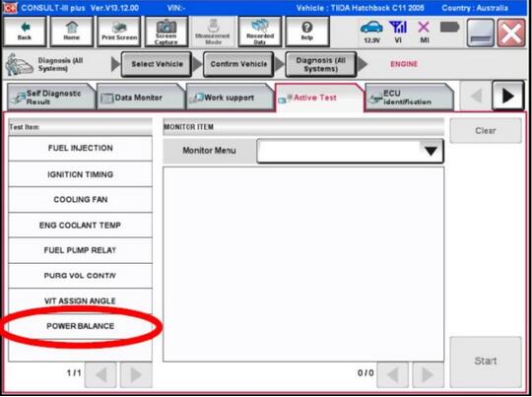The height and width of the screenshot is (397, 532).
Task: Go to Home screen
Action: pos(72,32)
